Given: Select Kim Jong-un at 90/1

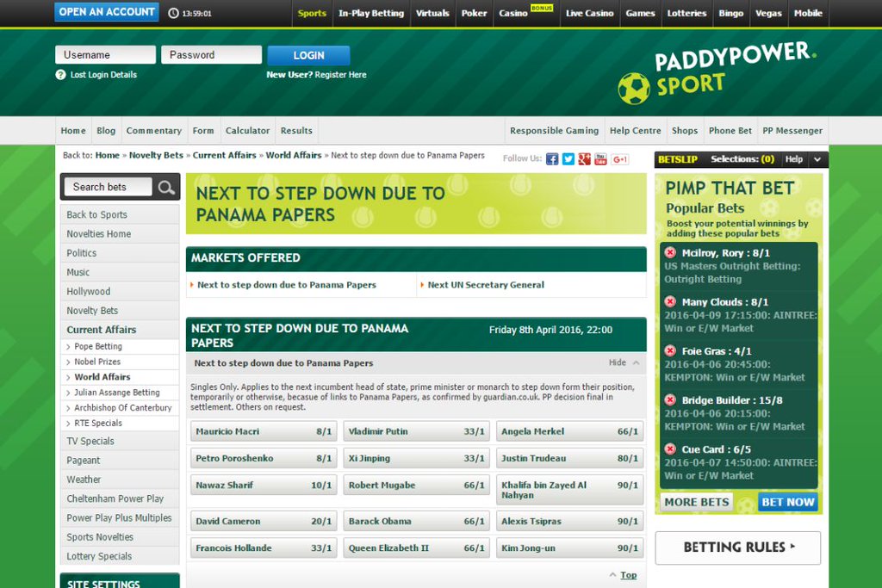Looking at the screenshot, I should click(x=570, y=548).
